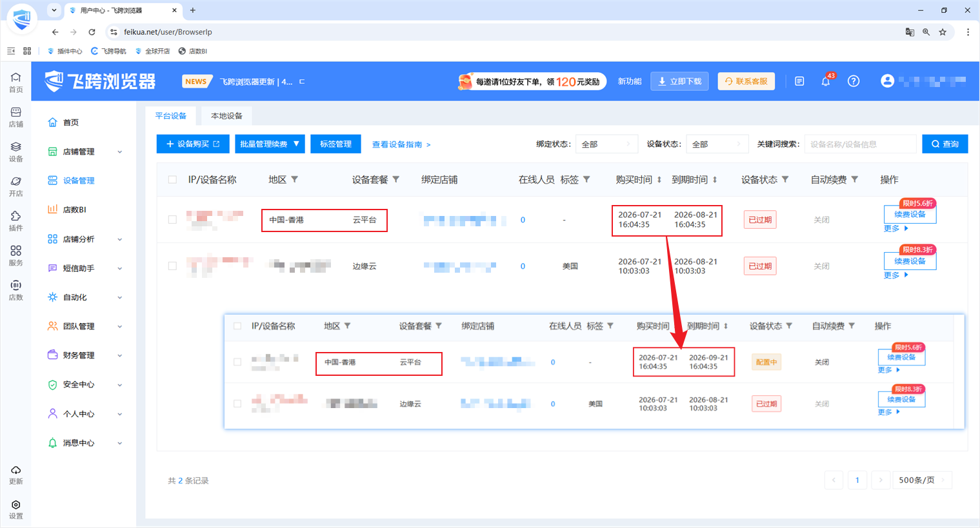Tick the checkbox of the 已过期 中国-香港 row

coord(172,220)
